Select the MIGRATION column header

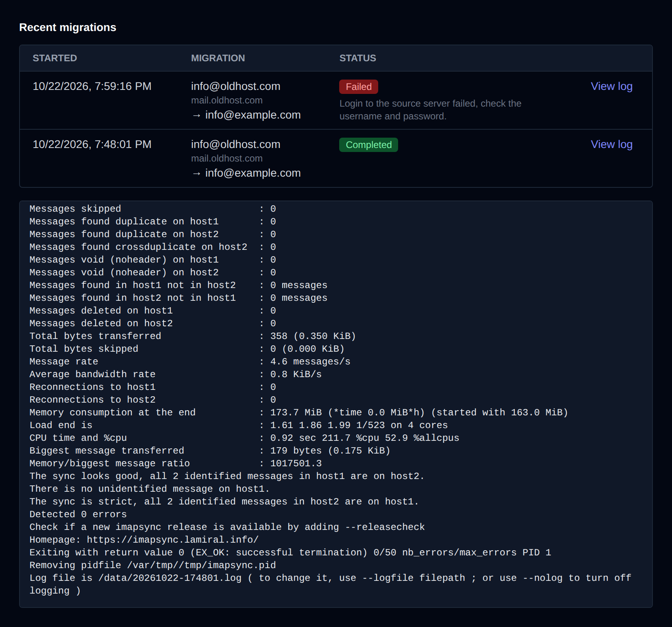click(x=218, y=58)
